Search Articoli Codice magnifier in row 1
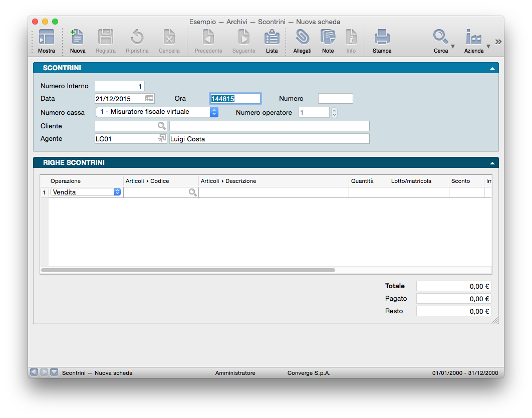This screenshot has width=532, height=418. pos(192,192)
